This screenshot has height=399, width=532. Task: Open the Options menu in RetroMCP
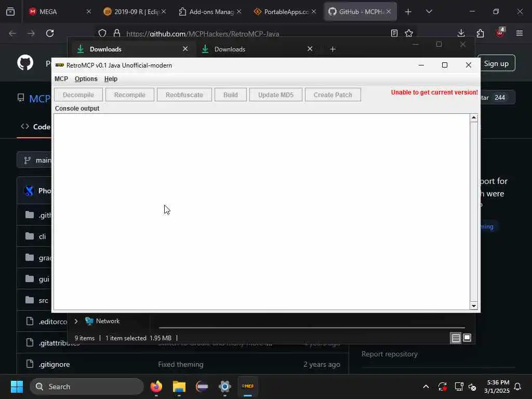pyautogui.click(x=86, y=79)
